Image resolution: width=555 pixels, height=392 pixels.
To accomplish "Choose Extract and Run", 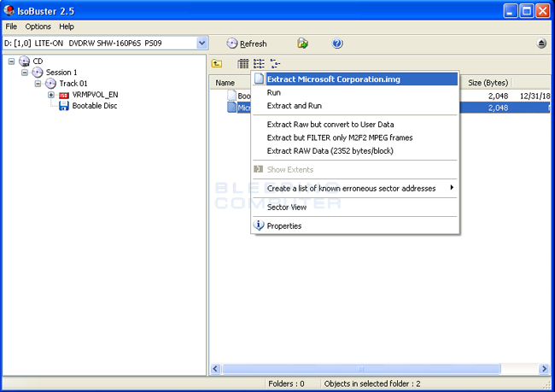I will pos(355,106).
